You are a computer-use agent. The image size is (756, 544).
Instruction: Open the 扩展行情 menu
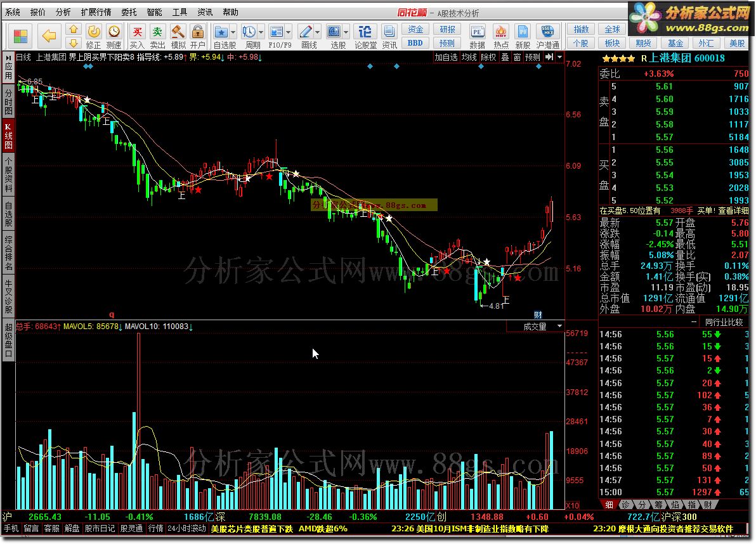point(96,12)
